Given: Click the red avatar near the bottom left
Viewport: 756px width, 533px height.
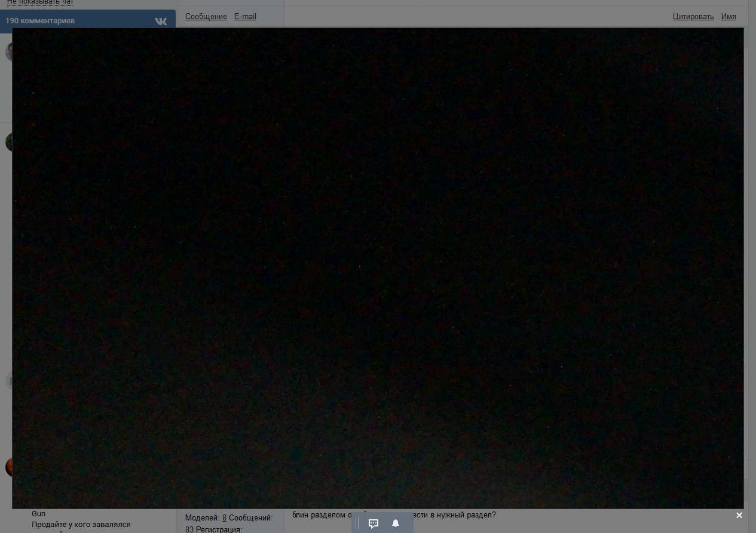Looking at the screenshot, I should click(8, 467).
